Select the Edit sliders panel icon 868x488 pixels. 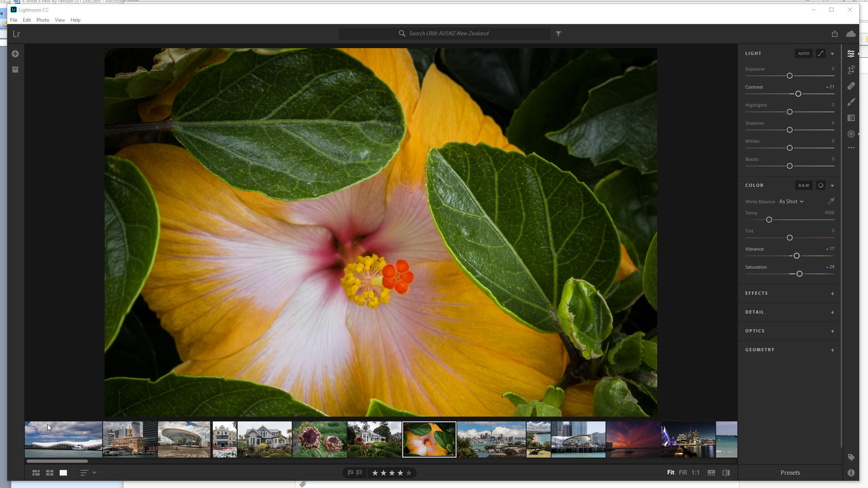pyautogui.click(x=851, y=54)
